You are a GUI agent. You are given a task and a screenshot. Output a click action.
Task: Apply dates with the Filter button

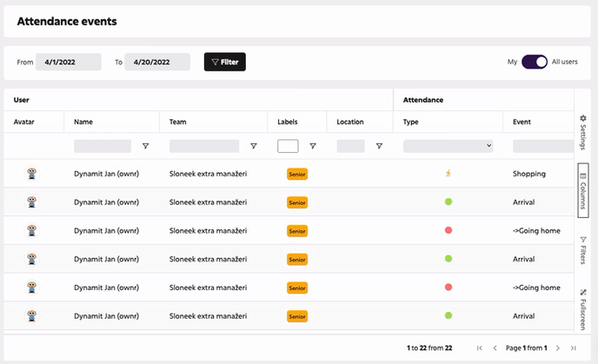coord(224,62)
